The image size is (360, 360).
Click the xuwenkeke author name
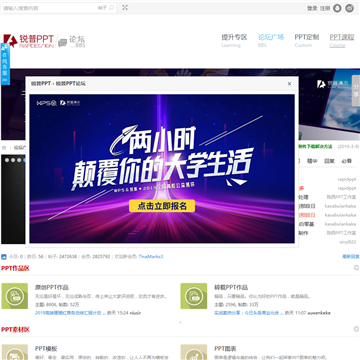[319, 313]
